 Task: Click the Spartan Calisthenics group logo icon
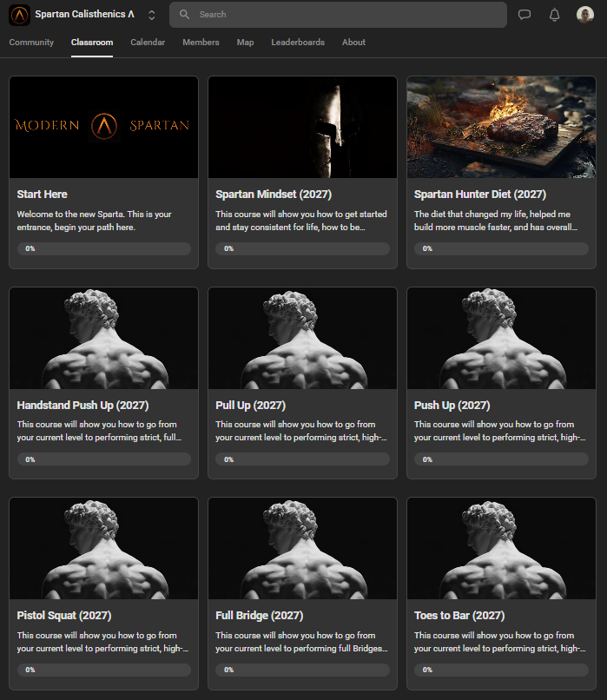(19, 15)
